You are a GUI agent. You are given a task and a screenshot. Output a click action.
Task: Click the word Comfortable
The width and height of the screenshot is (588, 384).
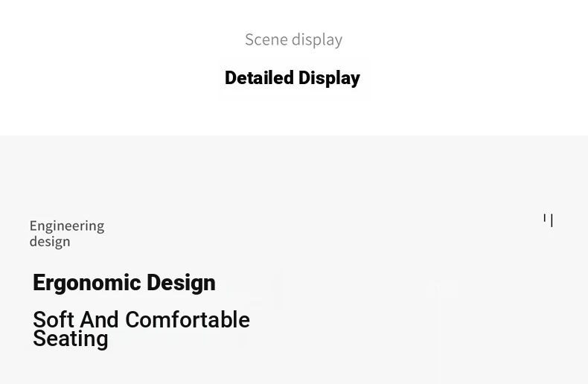pos(188,319)
